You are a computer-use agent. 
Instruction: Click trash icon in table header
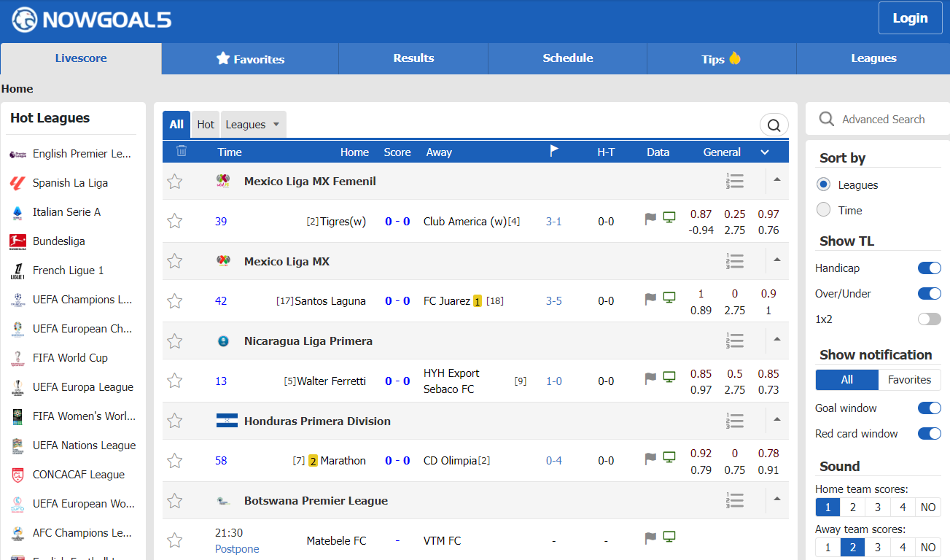pyautogui.click(x=182, y=151)
